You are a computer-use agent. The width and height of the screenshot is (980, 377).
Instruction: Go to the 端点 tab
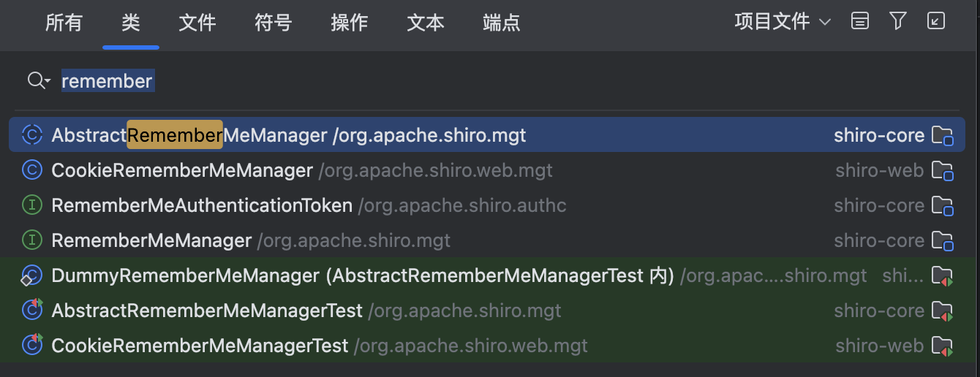tap(502, 23)
